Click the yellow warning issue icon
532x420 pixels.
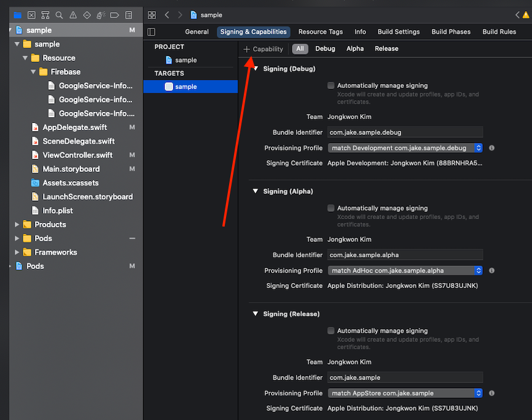coord(526,15)
